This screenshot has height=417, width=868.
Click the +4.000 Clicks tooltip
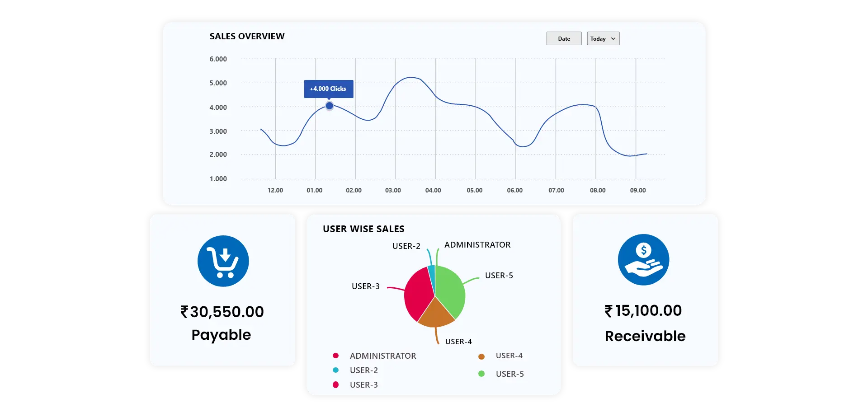click(328, 89)
